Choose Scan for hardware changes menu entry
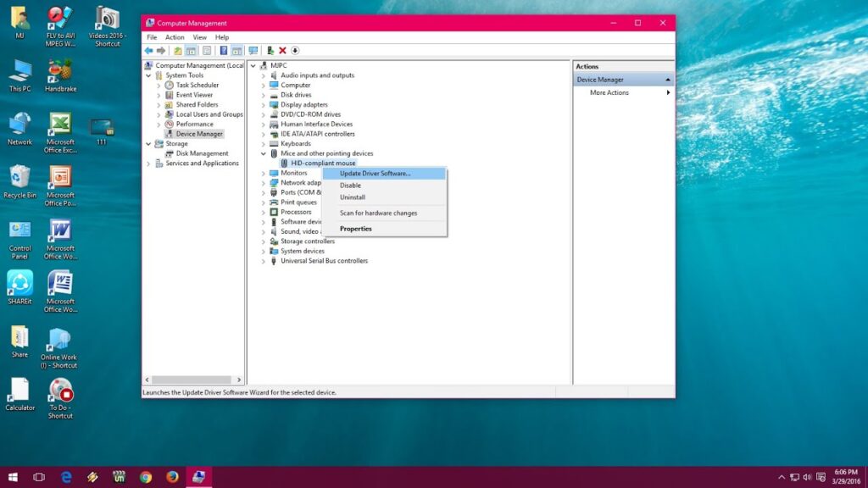 (x=384, y=213)
